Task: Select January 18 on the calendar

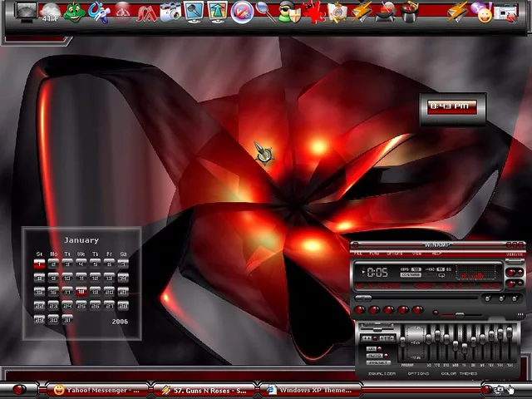Action: (81, 292)
